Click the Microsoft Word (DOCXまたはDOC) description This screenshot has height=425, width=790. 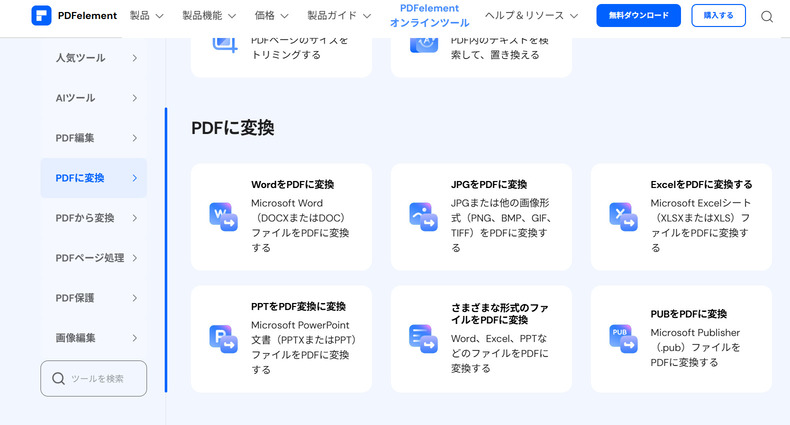coord(300,225)
